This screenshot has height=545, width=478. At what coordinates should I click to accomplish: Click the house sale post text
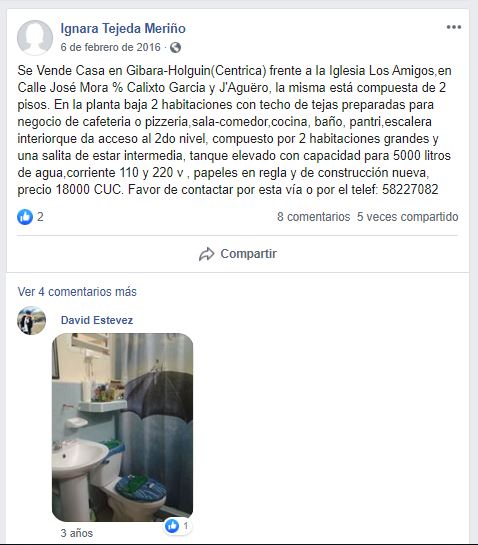[x=235, y=130]
